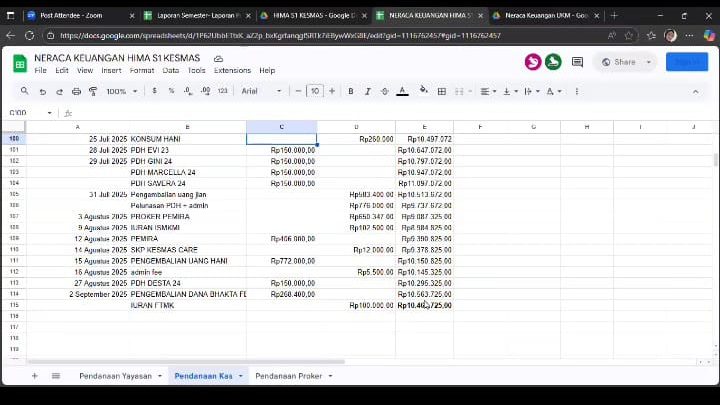This screenshot has height=405, width=720.
Task: Select cell containing PENGEMBALIAN DANA BHAKTA
Action: tap(187, 294)
